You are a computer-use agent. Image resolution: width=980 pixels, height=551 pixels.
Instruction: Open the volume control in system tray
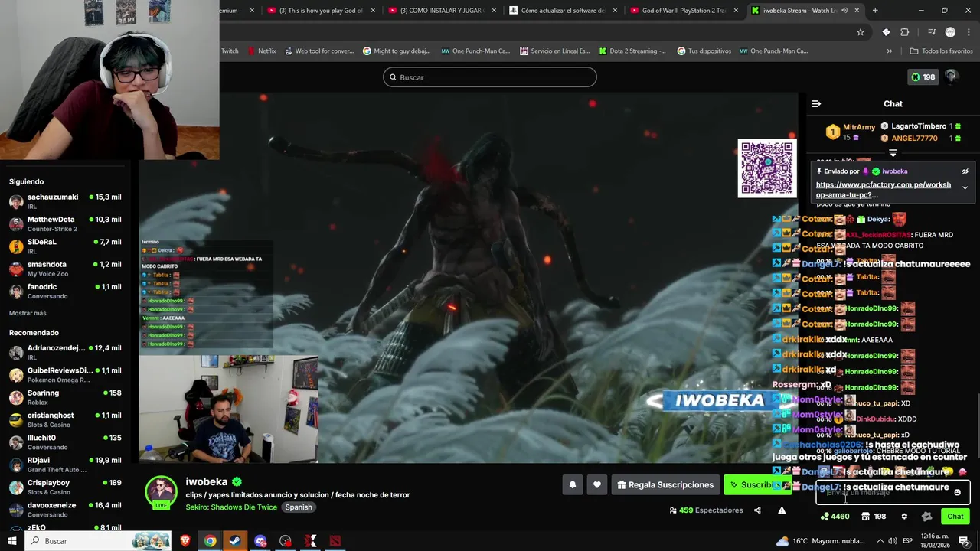[892, 541]
